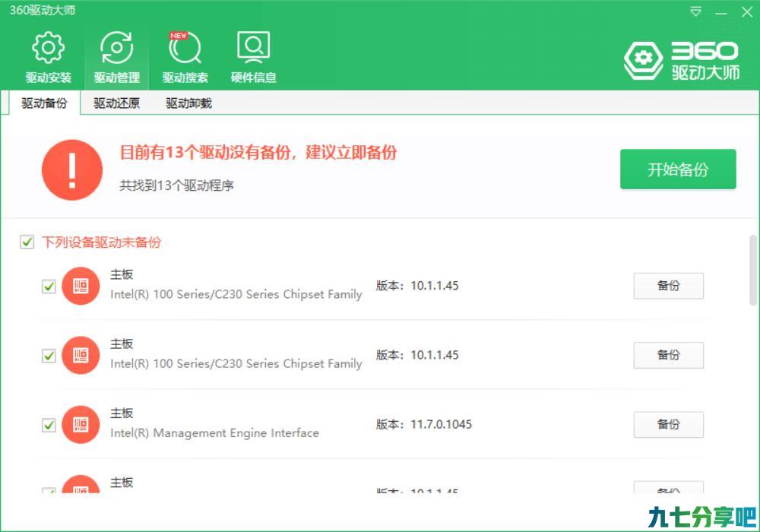Click the Management Engine Interface motherboard icon
The height and width of the screenshot is (532, 760).
pyautogui.click(x=81, y=424)
